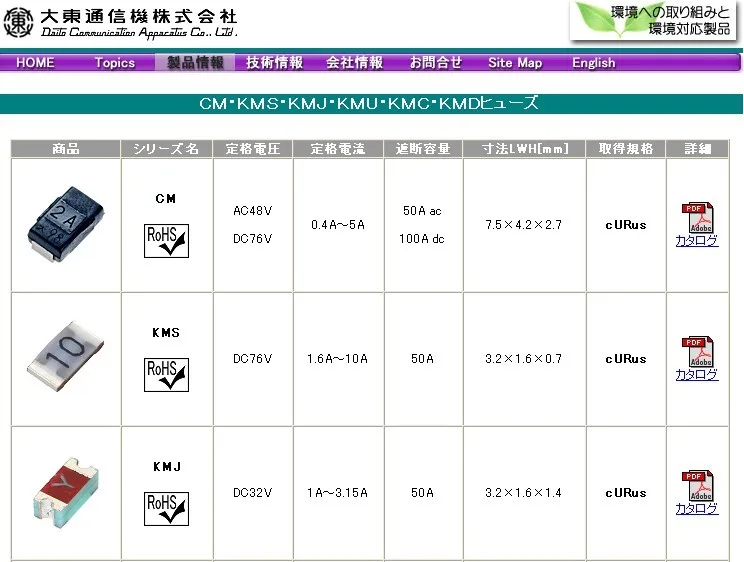
Task: Click the CM･KMS･KMJ･KMU･KMC･KMDヒューズ page title
Action: click(x=369, y=103)
